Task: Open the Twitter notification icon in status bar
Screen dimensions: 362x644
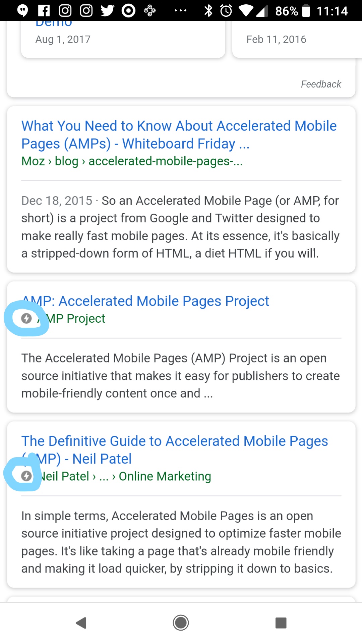Action: (x=107, y=11)
